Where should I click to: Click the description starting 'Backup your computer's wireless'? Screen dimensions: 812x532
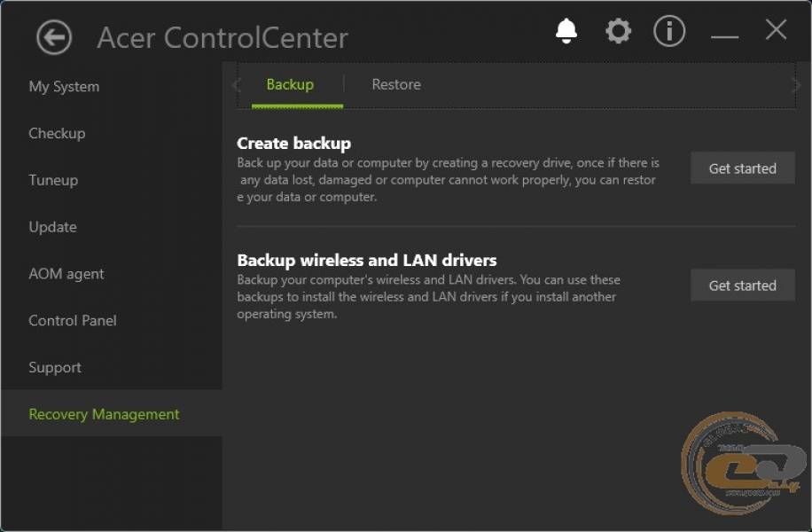429,297
